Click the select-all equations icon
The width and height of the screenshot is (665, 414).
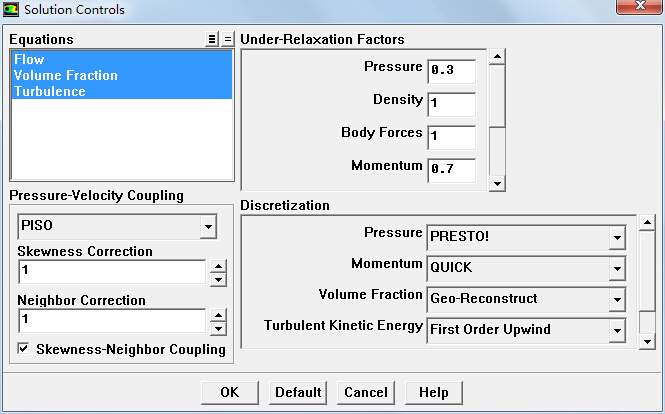(x=212, y=39)
